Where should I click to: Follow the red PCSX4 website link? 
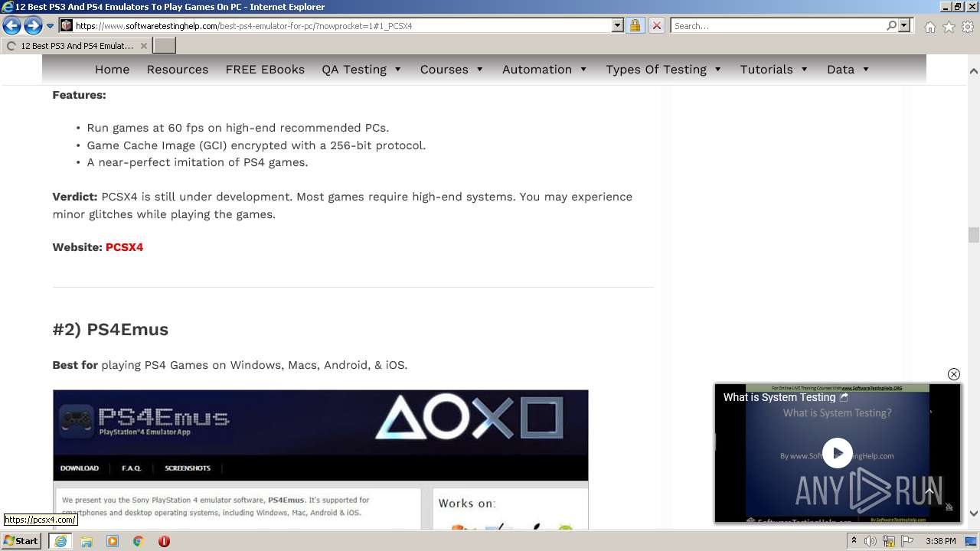124,247
